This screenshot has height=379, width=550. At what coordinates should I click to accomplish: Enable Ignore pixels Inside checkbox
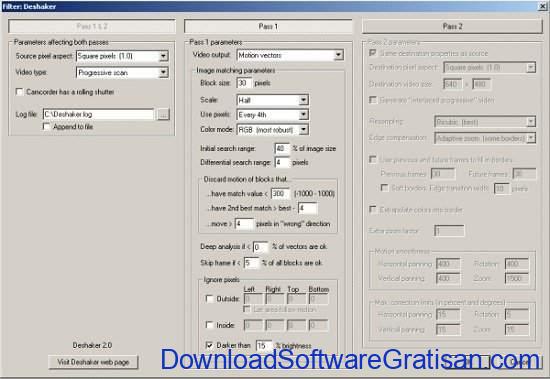click(x=209, y=325)
